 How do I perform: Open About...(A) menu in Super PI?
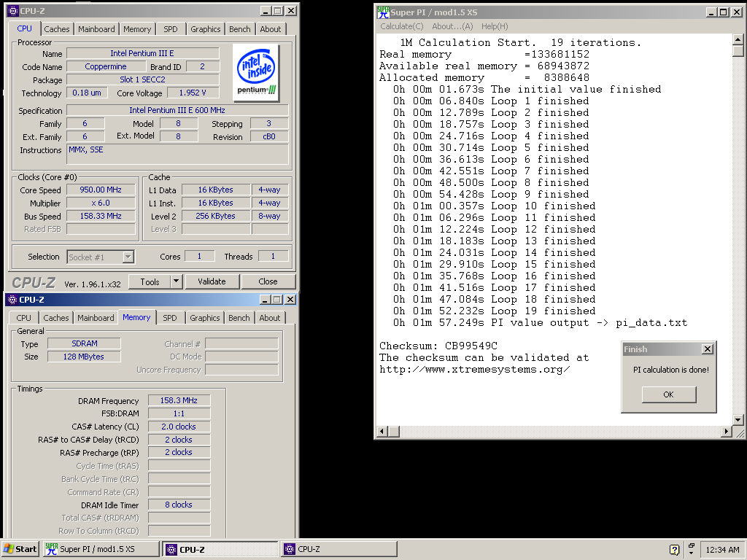pyautogui.click(x=452, y=27)
